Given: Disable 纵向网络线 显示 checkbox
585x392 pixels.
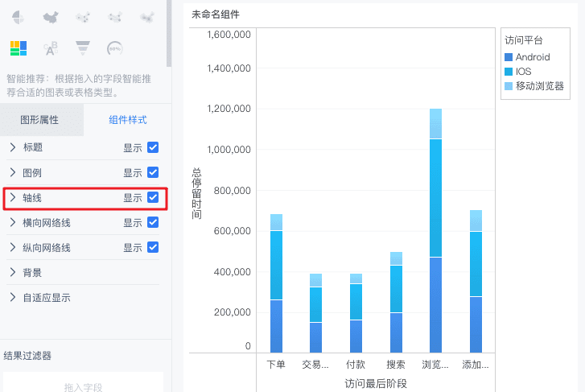Looking at the screenshot, I should pos(153,247).
